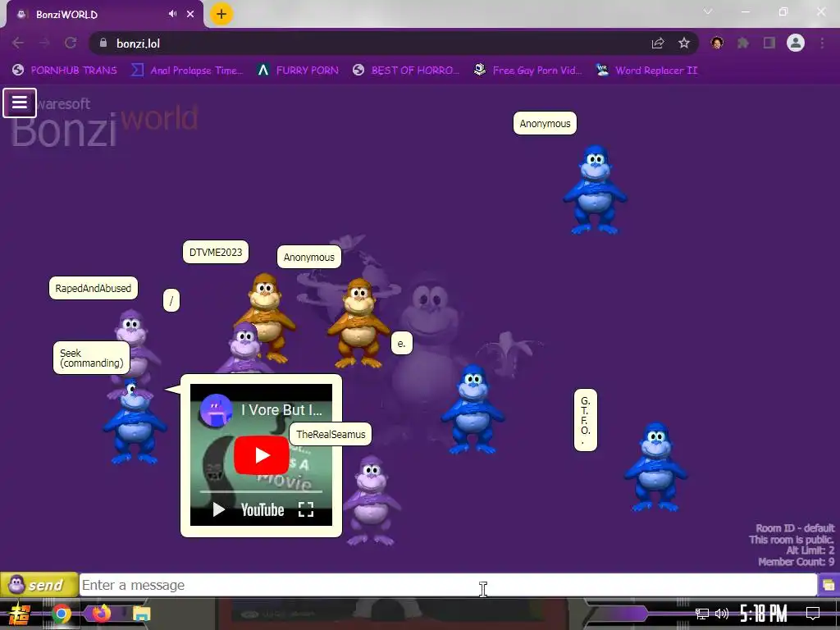Screen dimensions: 840x630
Task: Click the 'e.' speech bubble
Action: coord(402,344)
